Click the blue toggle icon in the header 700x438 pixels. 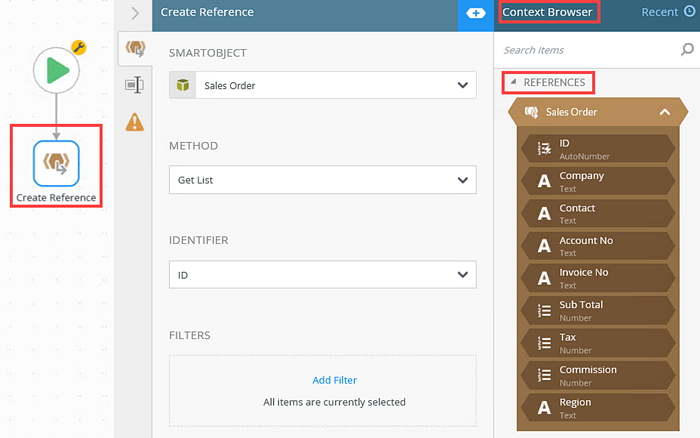[x=476, y=13]
